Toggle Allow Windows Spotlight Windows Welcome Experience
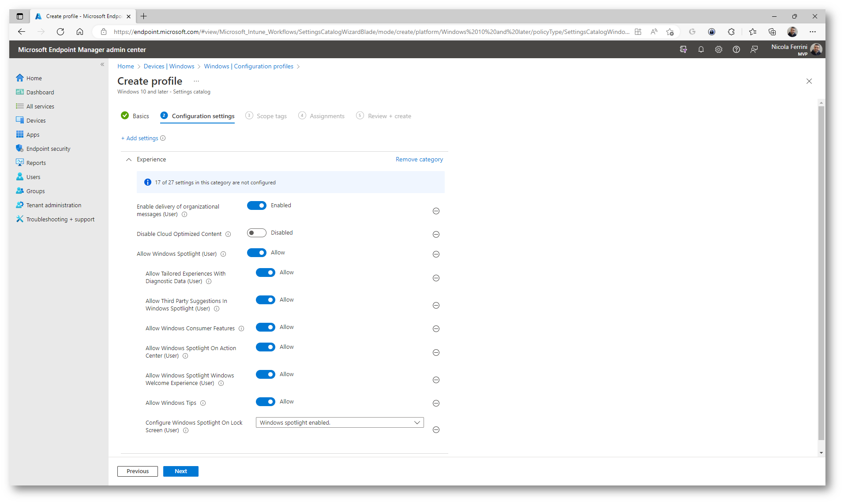Image resolution: width=844 pixels, height=504 pixels. [266, 374]
